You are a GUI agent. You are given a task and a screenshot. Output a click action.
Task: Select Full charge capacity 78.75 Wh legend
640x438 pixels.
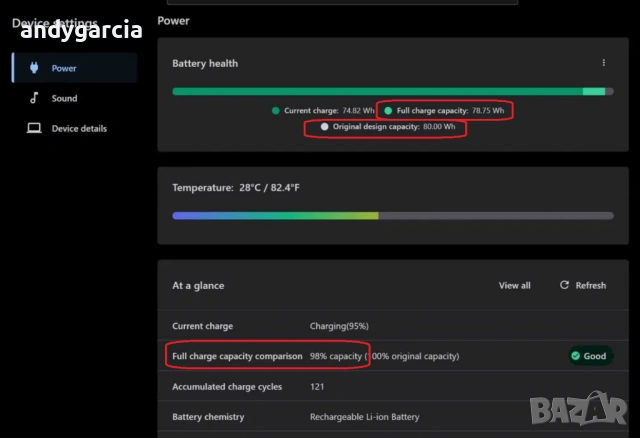(x=444, y=111)
